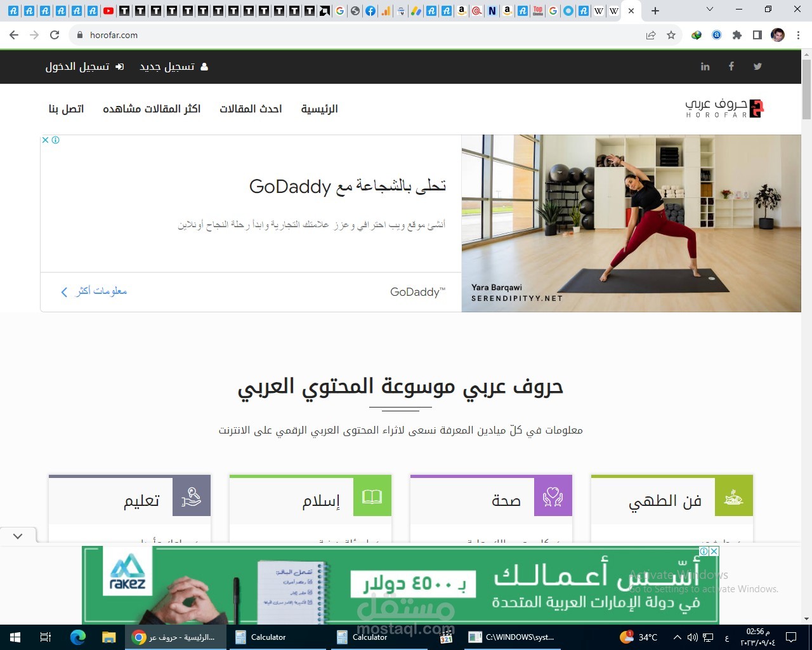The width and height of the screenshot is (812, 650).
Task: Click the rakez logo in bottom ad
Action: tap(128, 571)
